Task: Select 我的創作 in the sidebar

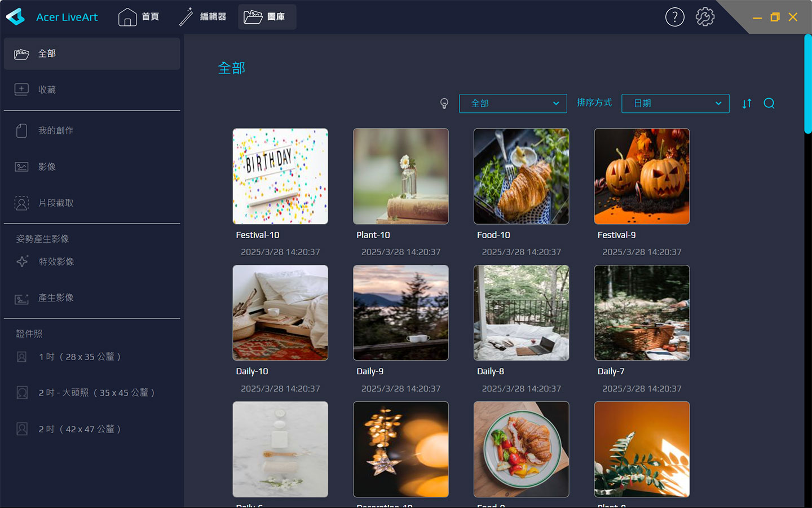Action: click(55, 130)
